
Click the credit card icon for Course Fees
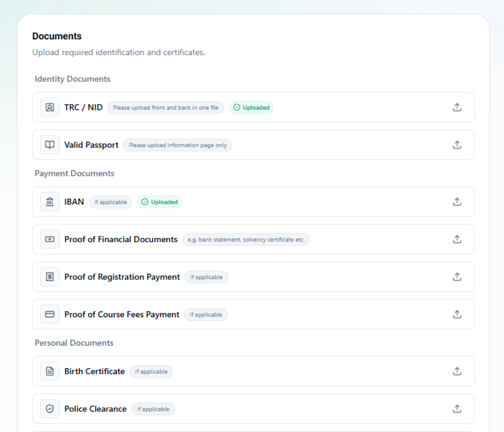pyautogui.click(x=50, y=314)
